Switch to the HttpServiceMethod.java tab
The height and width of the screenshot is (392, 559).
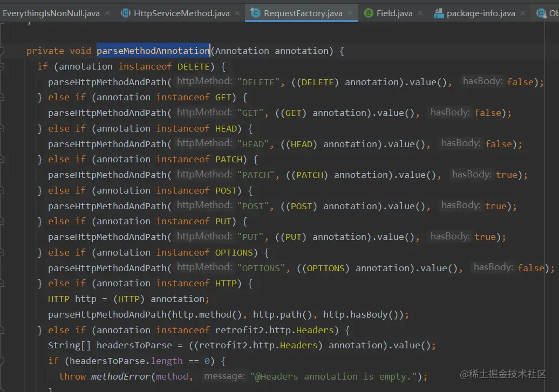181,13
